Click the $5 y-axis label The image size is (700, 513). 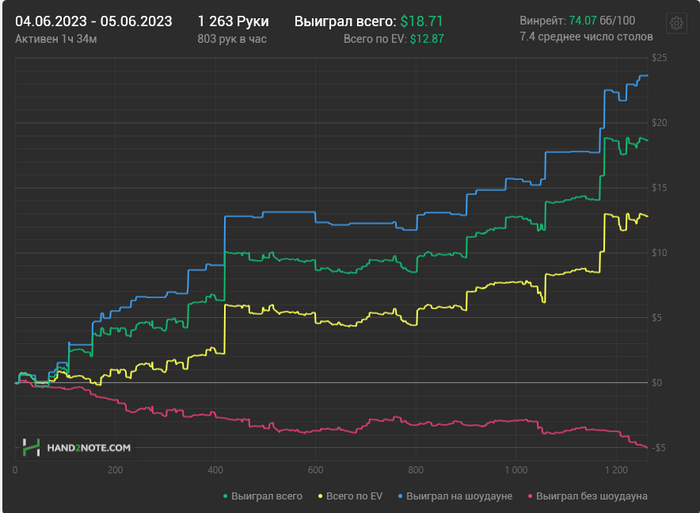(x=659, y=318)
